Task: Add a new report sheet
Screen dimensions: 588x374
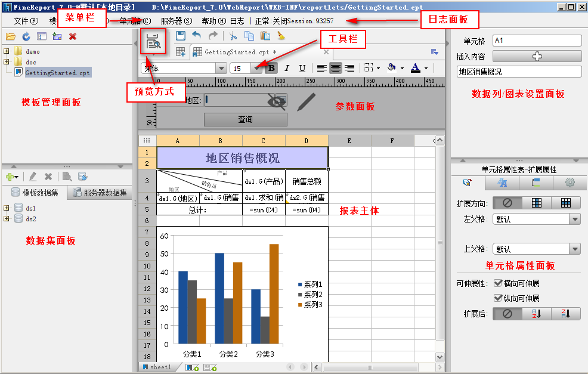Action: point(192,367)
